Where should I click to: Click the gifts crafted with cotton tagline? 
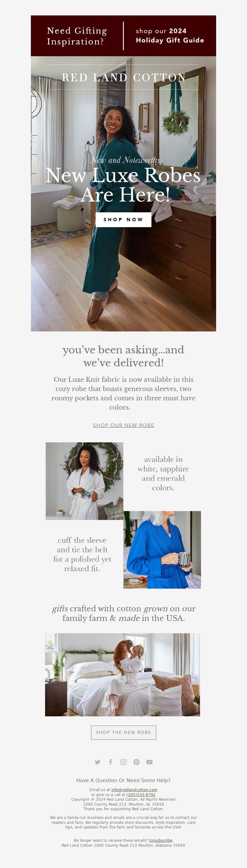point(124,613)
